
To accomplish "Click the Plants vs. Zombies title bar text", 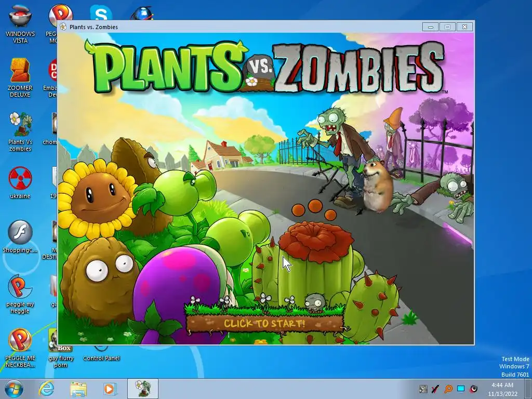I will (94, 27).
